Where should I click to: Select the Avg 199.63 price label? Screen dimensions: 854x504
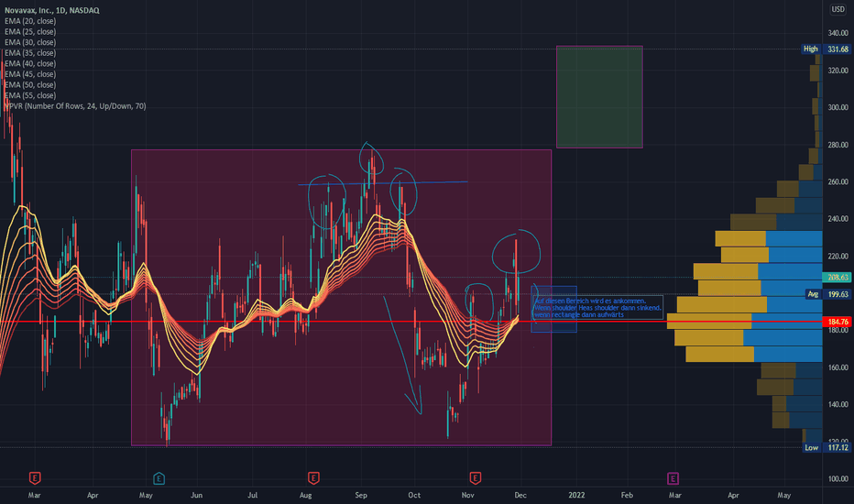click(x=827, y=294)
